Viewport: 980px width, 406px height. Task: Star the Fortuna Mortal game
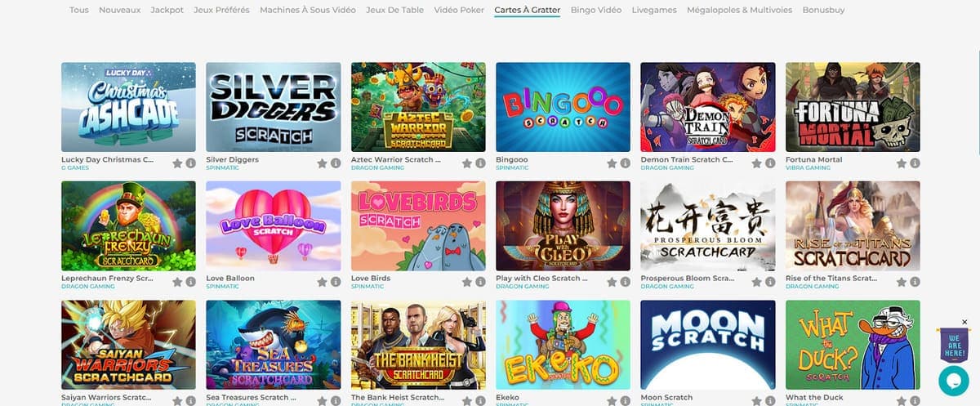(902, 163)
